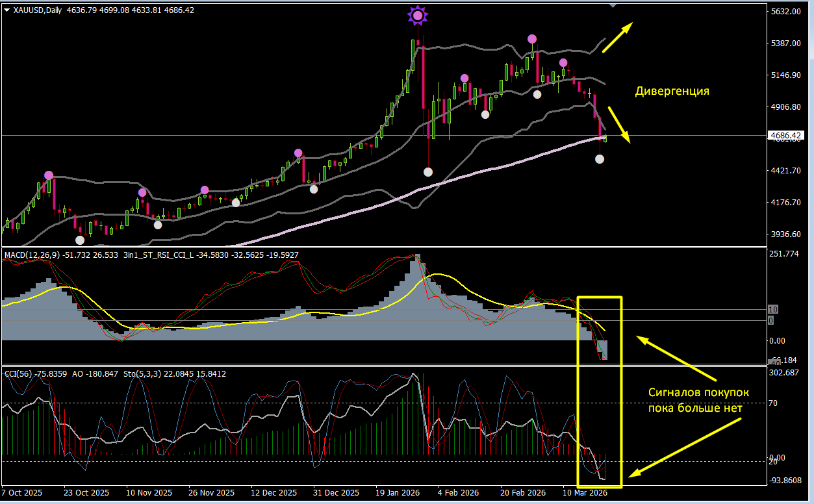Screen dimensions: 814x504
Task: Click the 5632.00 value on the price scale
Action: tap(785, 12)
